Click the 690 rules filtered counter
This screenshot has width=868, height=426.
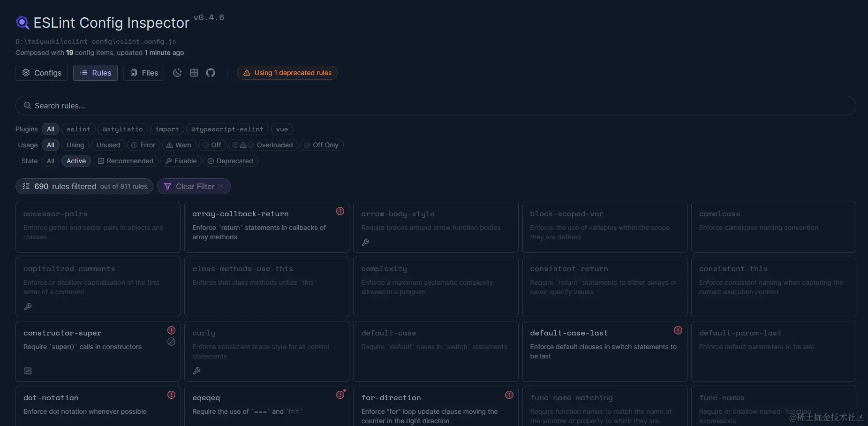pyautogui.click(x=84, y=186)
